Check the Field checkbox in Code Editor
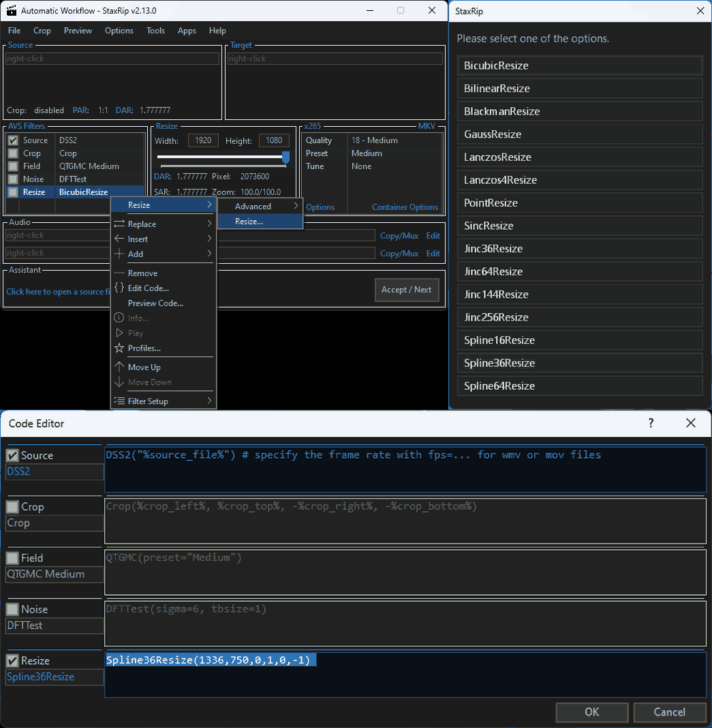This screenshot has height=728, width=712. [x=12, y=558]
